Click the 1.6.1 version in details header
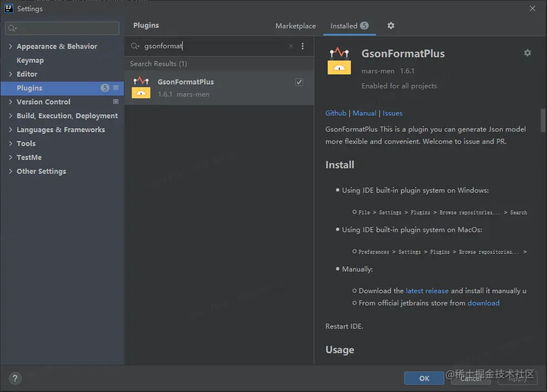 click(407, 71)
